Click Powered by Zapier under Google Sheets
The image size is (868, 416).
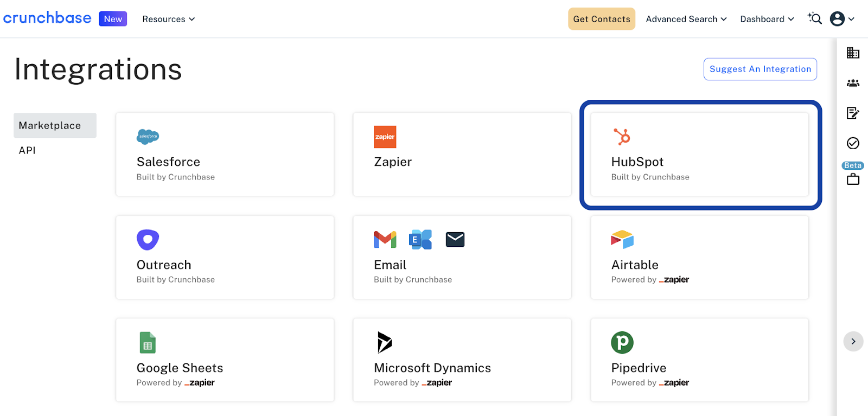click(176, 382)
